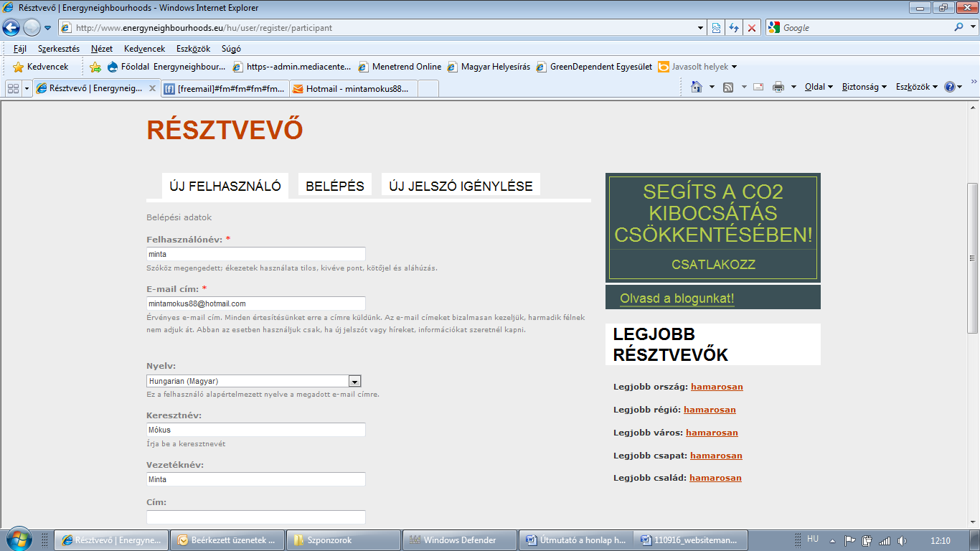Click the page vertical scrollbar thumb
The width and height of the screenshot is (980, 551).
[973, 258]
